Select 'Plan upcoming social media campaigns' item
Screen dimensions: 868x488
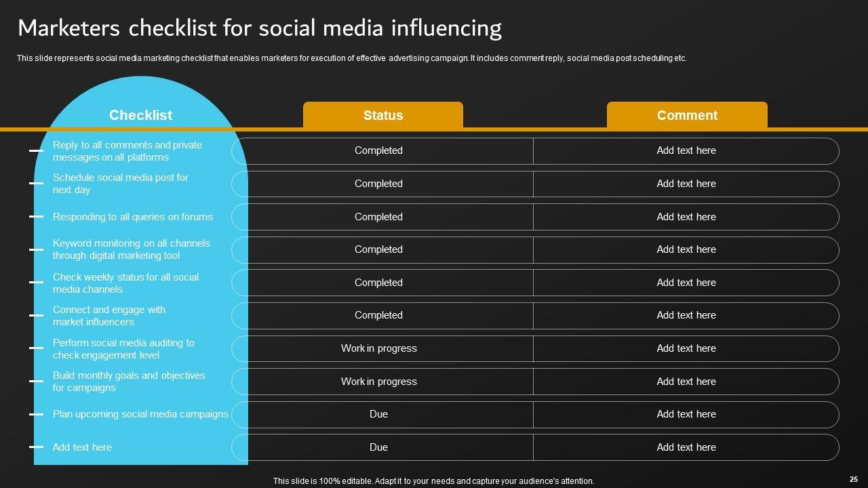pos(140,414)
